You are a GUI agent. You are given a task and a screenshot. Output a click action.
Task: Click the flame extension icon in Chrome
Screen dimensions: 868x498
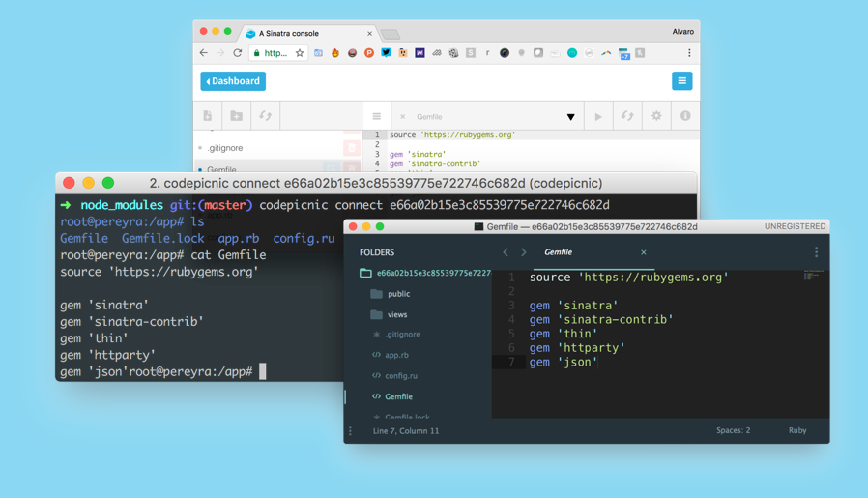pos(334,53)
